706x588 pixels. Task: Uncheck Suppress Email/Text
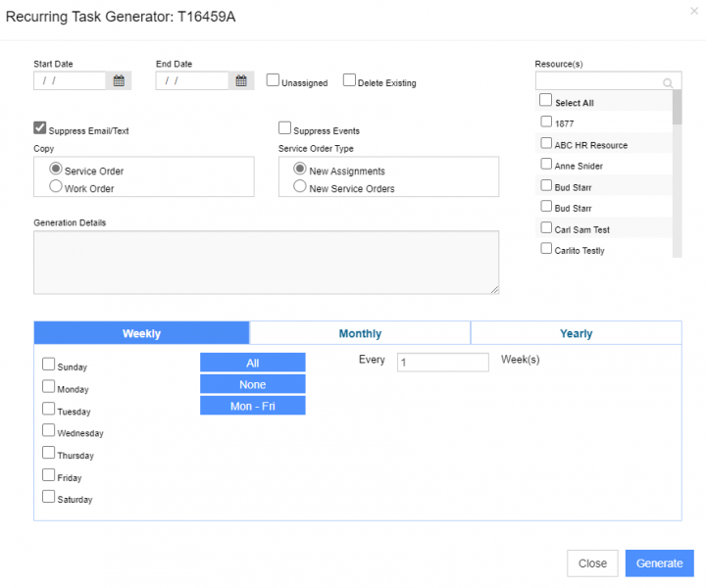40,127
